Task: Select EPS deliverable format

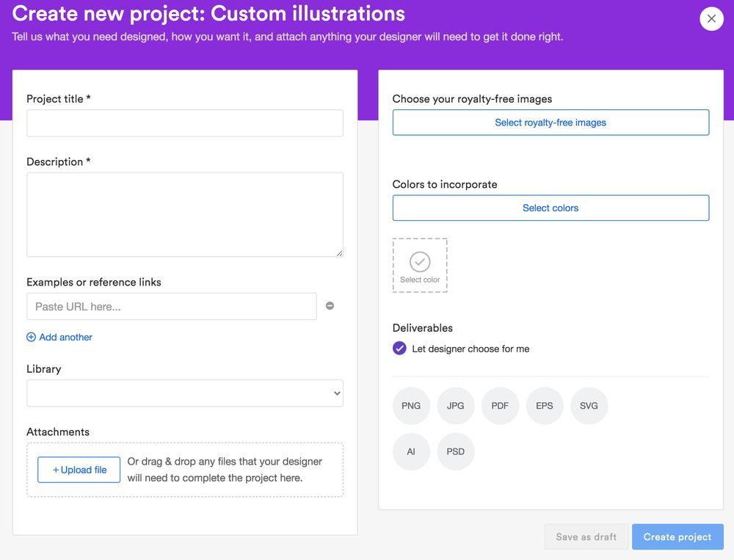Action: 545,406
